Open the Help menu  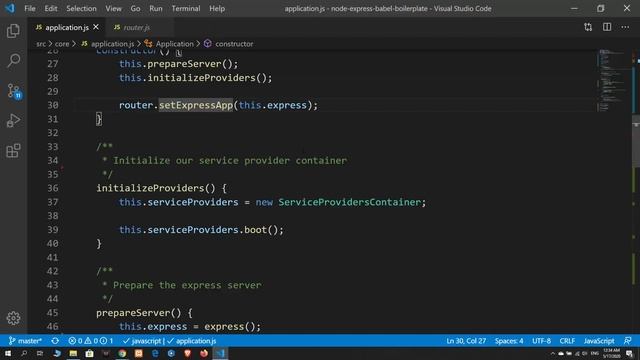coord(217,8)
